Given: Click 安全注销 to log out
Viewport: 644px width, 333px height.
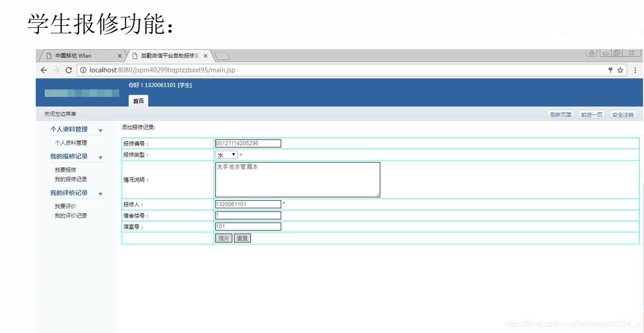Looking at the screenshot, I should click(x=623, y=115).
